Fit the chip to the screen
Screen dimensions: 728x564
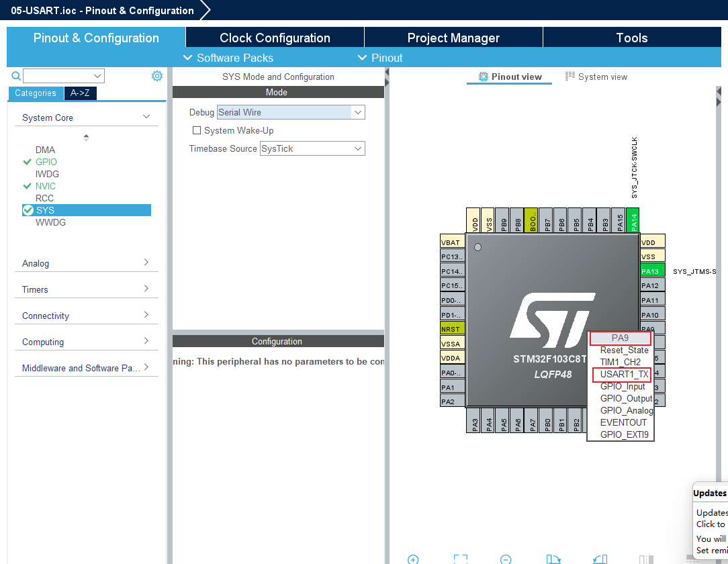pos(460,559)
